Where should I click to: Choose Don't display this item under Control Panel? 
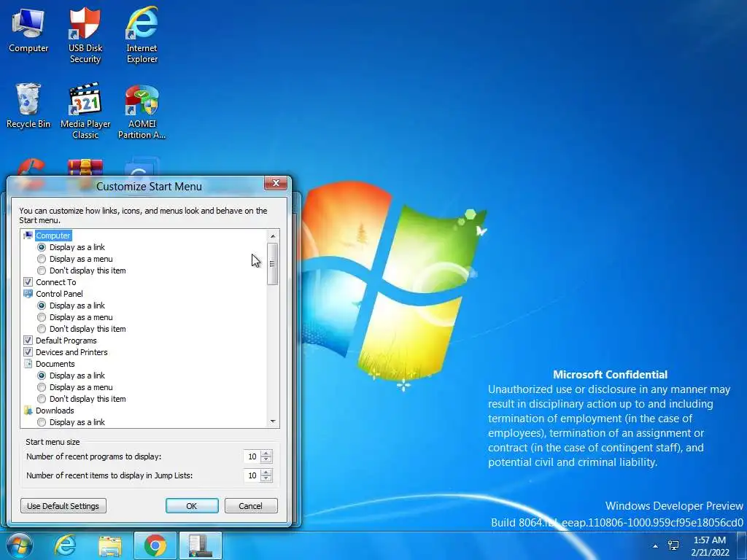click(x=42, y=329)
